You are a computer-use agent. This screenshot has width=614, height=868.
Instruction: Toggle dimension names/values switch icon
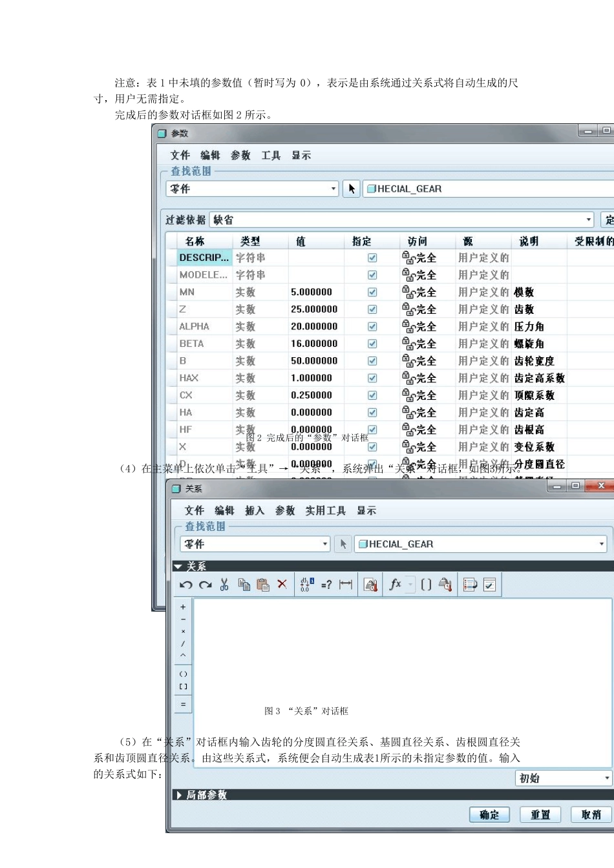[x=307, y=584]
